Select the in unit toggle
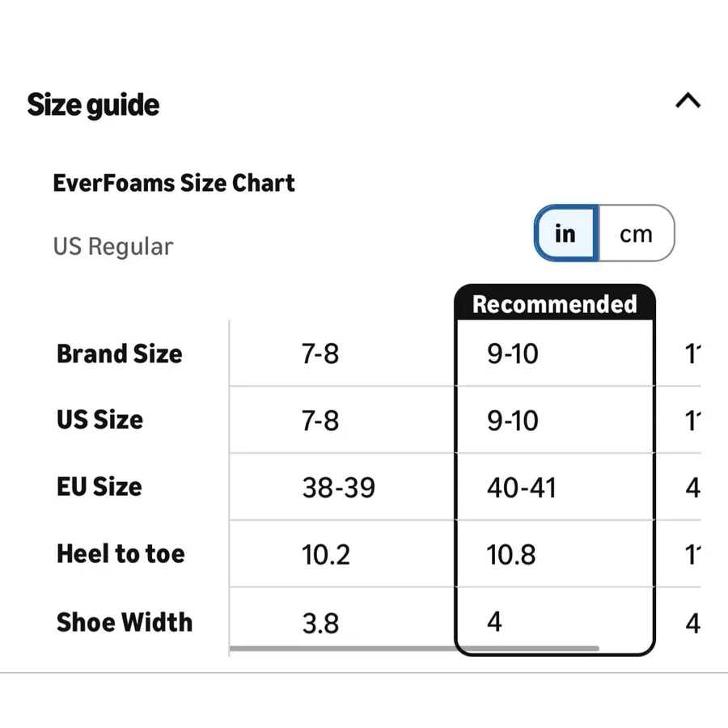The width and height of the screenshot is (728, 728). pyautogui.click(x=566, y=233)
